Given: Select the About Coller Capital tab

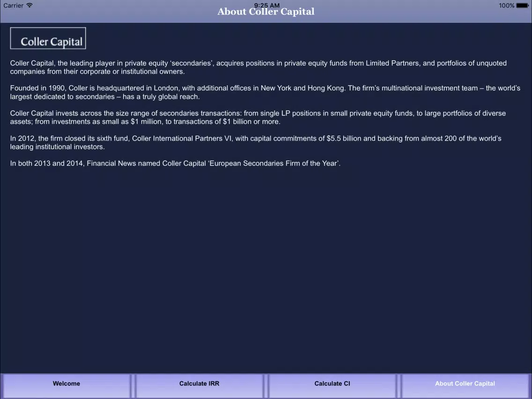Looking at the screenshot, I should coord(465,386).
